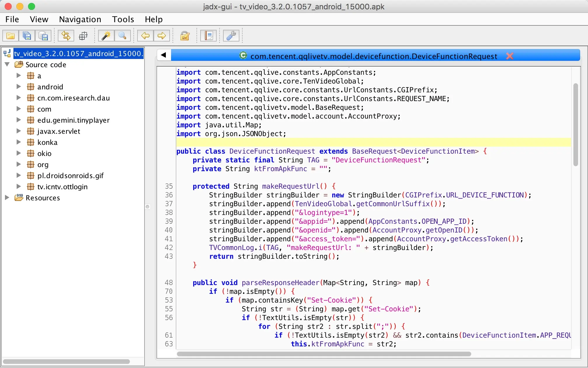Image resolution: width=588 pixels, height=368 pixels.
Task: Toggle flatten packages grid icon
Action: [83, 36]
